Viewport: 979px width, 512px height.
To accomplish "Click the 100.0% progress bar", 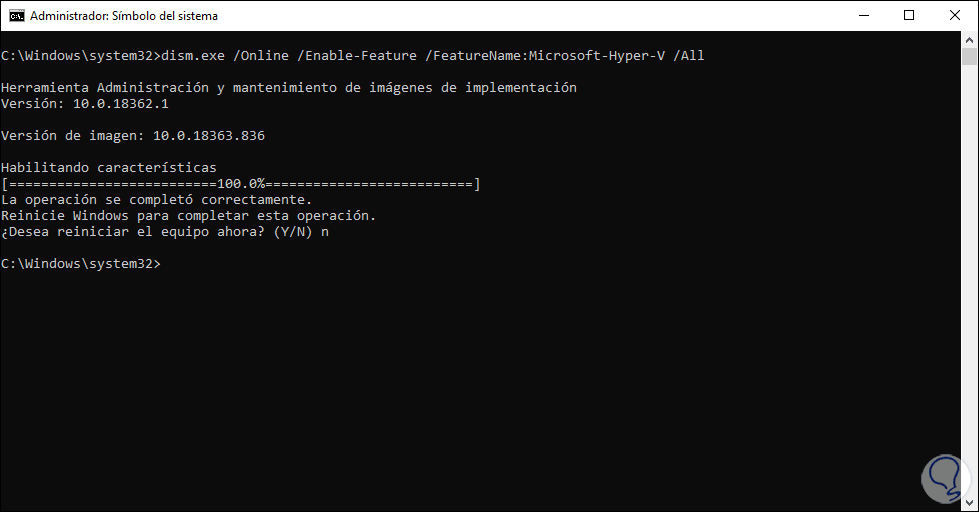I will [x=241, y=184].
